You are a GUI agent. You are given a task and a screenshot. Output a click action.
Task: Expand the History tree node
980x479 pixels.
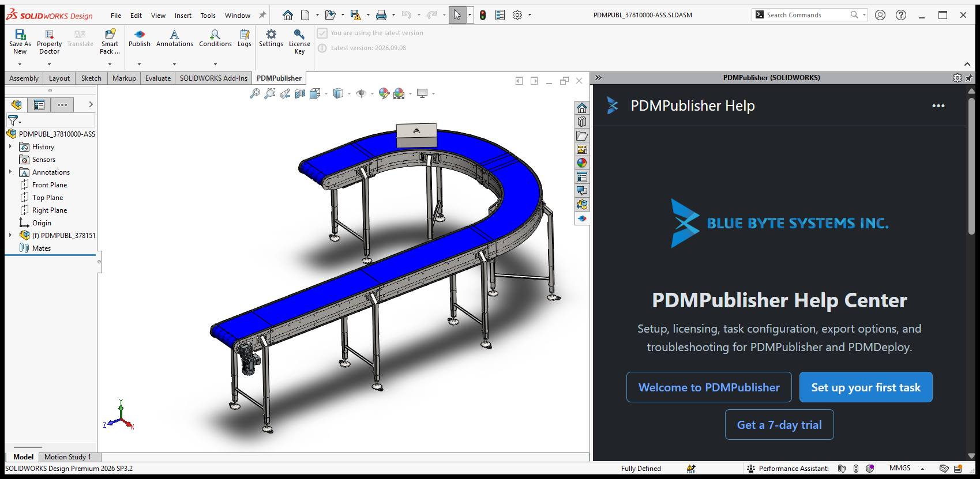tap(10, 146)
